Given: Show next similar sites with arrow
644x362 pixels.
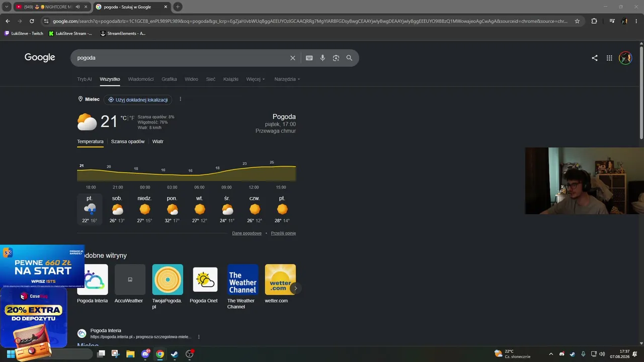Looking at the screenshot, I should coord(296,288).
